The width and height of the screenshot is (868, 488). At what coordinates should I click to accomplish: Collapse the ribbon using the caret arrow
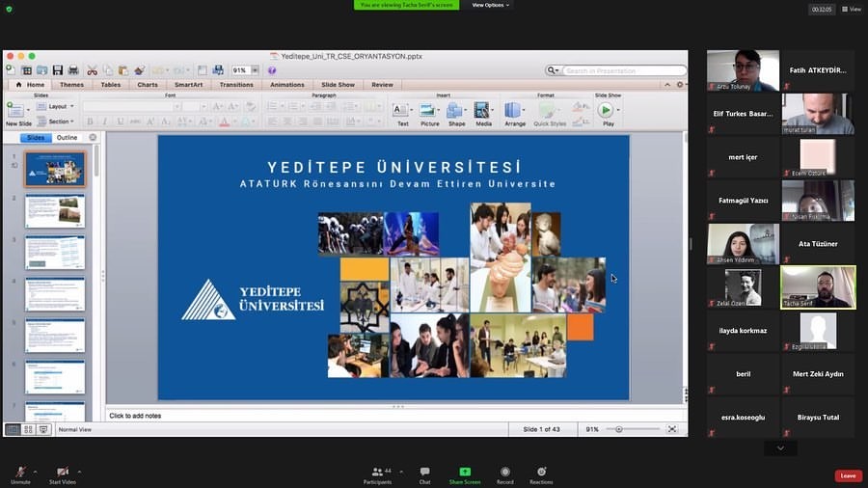click(667, 85)
